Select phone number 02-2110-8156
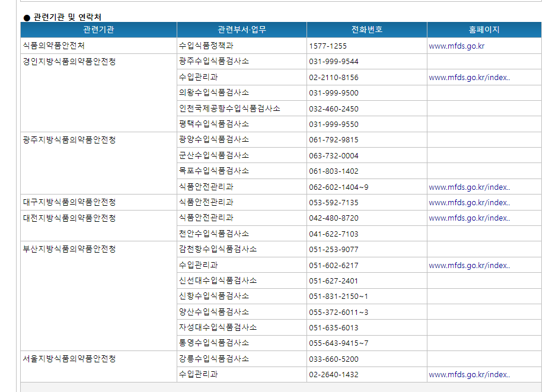This screenshot has width=546, height=392. 334,77
